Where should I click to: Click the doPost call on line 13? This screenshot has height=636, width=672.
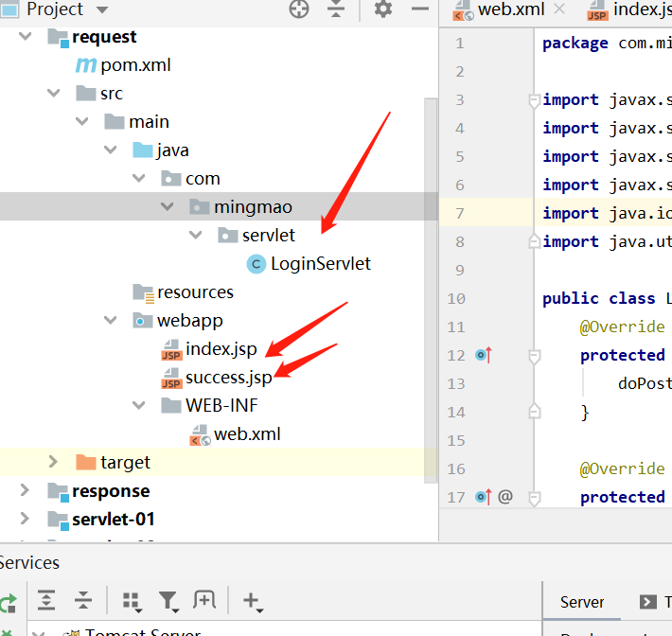[x=645, y=383]
